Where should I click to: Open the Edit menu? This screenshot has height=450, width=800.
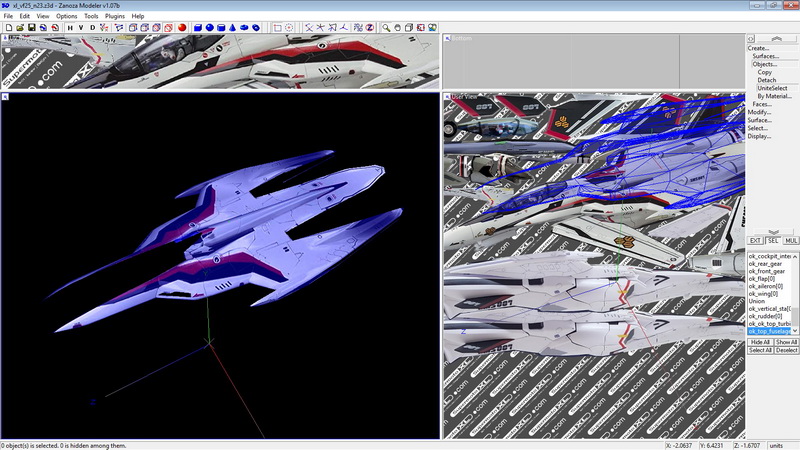click(x=24, y=16)
